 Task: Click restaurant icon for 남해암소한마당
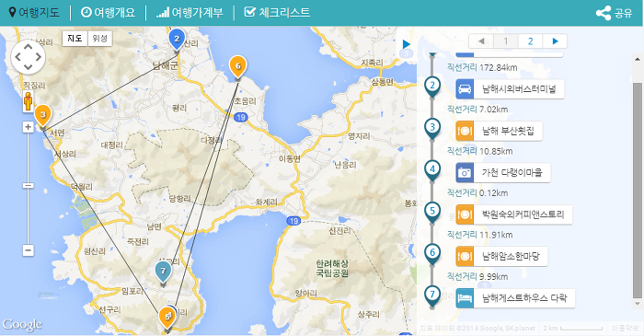click(465, 256)
